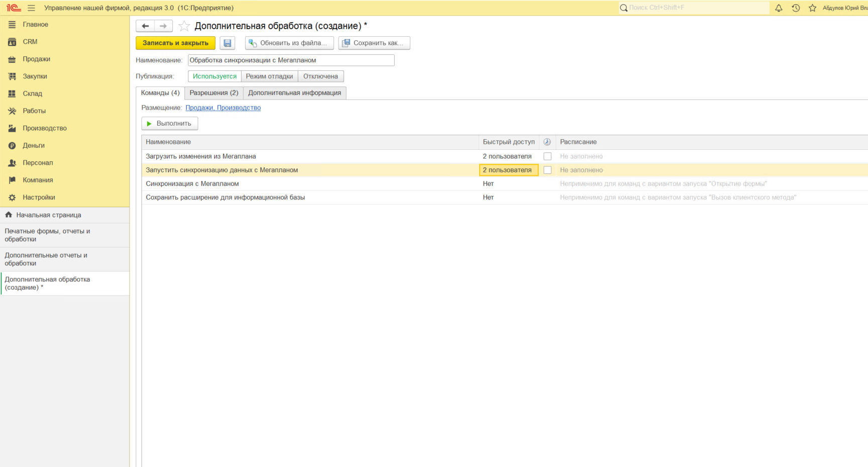The height and width of the screenshot is (467, 868).
Task: Click the search magnifier icon
Action: 623,8
